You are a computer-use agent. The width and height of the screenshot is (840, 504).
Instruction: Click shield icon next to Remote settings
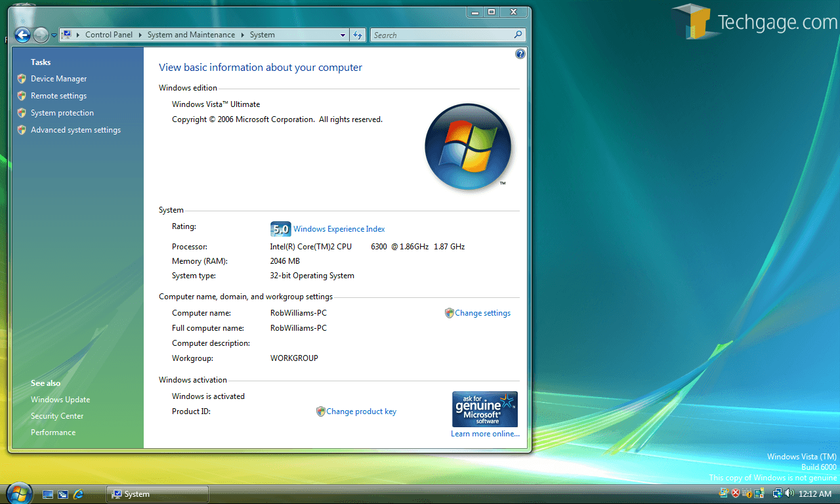(x=22, y=96)
